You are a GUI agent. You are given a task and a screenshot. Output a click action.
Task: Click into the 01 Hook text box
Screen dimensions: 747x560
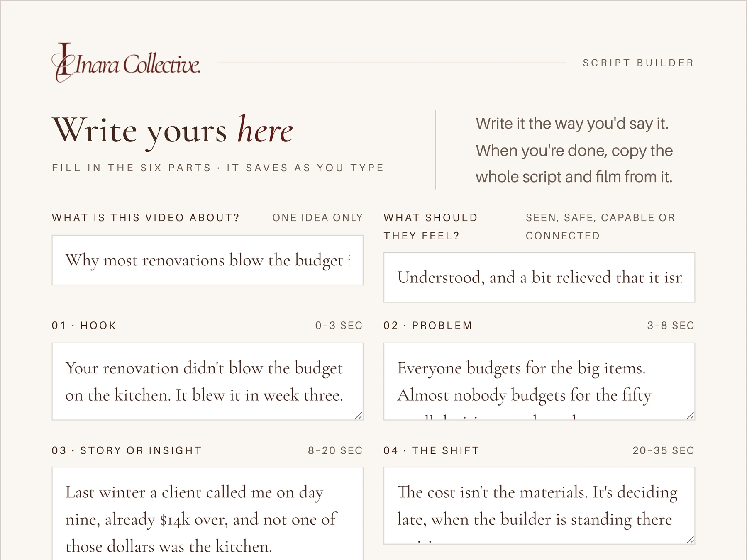[x=207, y=382]
